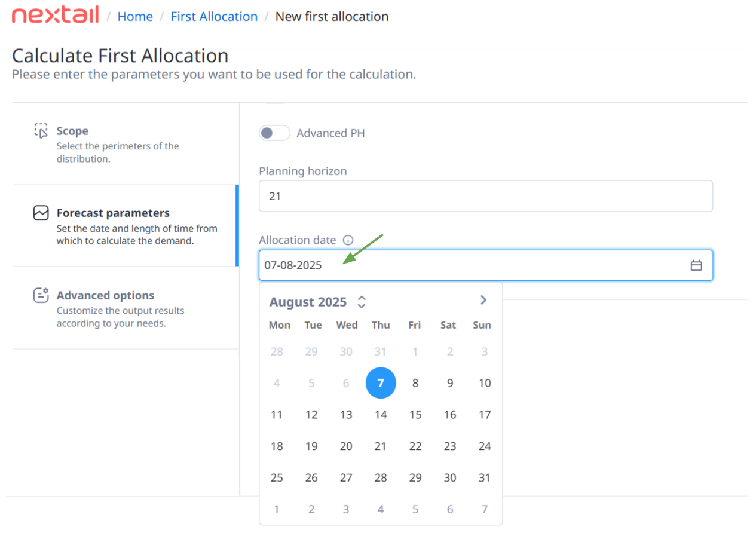
Task: Select August 27 in the calendar
Action: point(346,478)
